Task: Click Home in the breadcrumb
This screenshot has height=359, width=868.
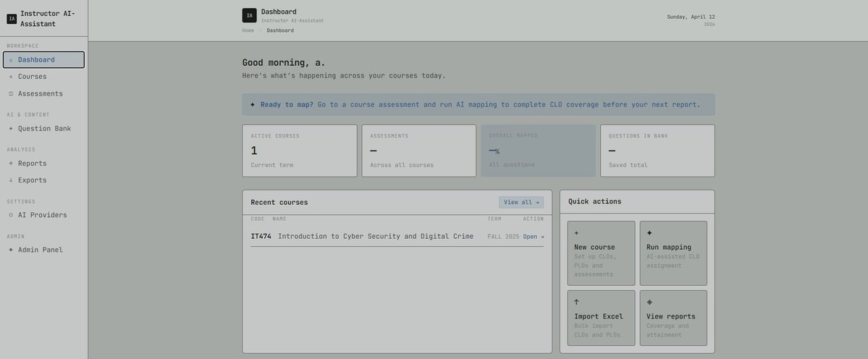Action: [x=248, y=30]
